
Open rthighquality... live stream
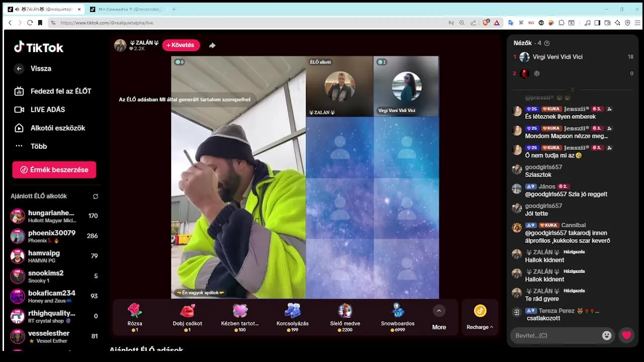[54, 316]
